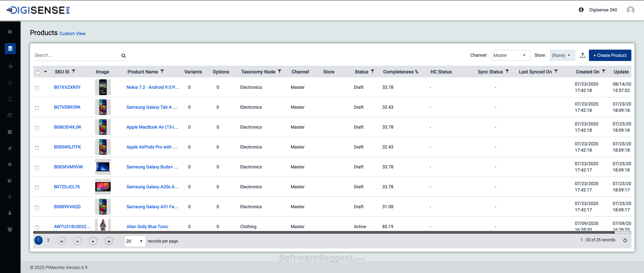Click the Samsung Galaxy Buds+ row thumbnail
Screen dimensions: 644x273
tap(103, 167)
